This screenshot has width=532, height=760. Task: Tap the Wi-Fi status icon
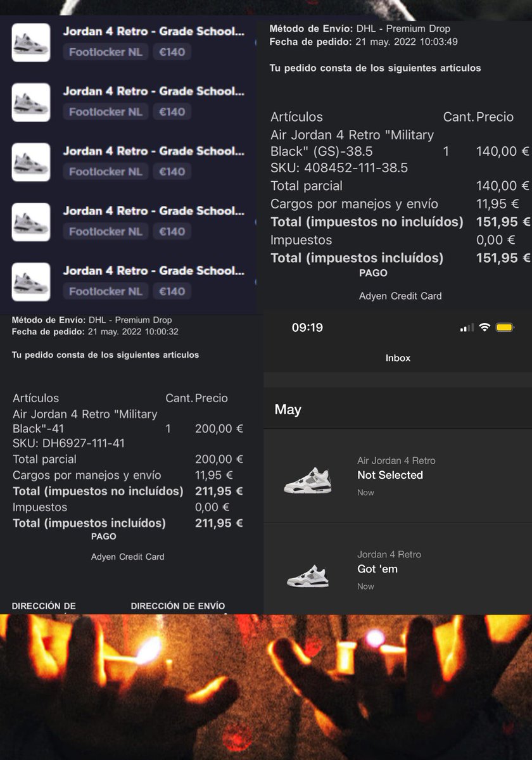485,327
